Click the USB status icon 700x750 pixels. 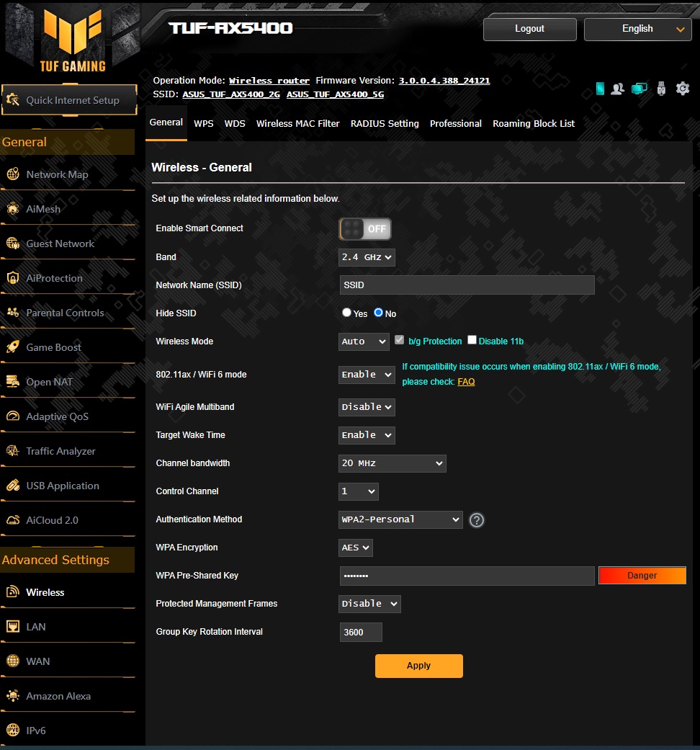pyautogui.click(x=661, y=89)
